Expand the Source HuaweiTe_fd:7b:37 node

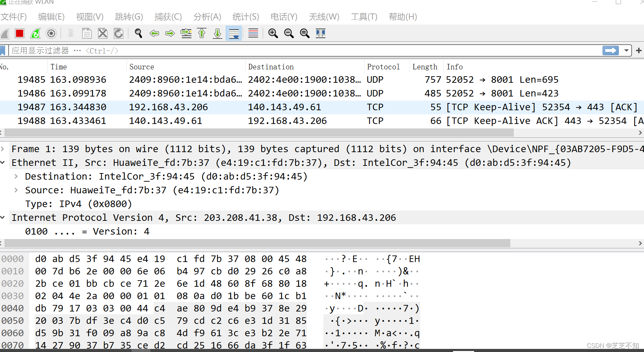[x=16, y=190]
